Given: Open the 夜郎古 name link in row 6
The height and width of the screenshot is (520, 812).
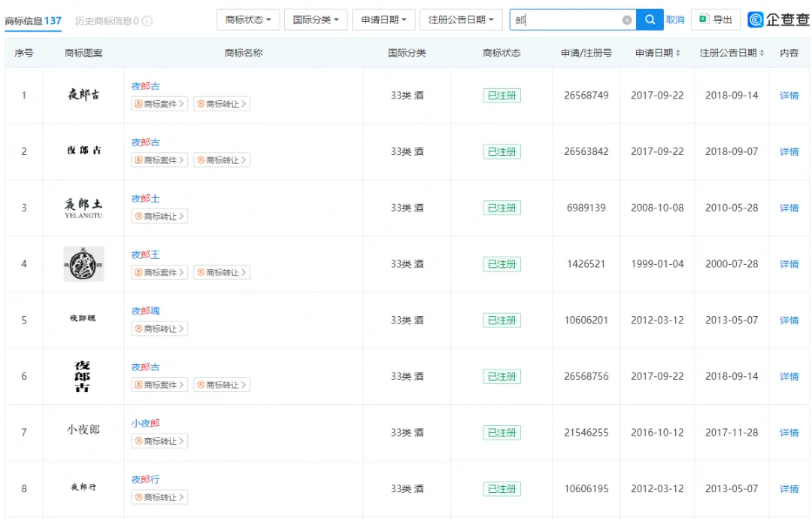Looking at the screenshot, I should [146, 367].
